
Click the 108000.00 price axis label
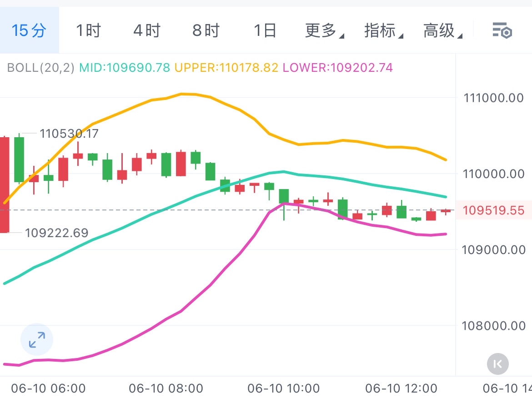pos(494,326)
